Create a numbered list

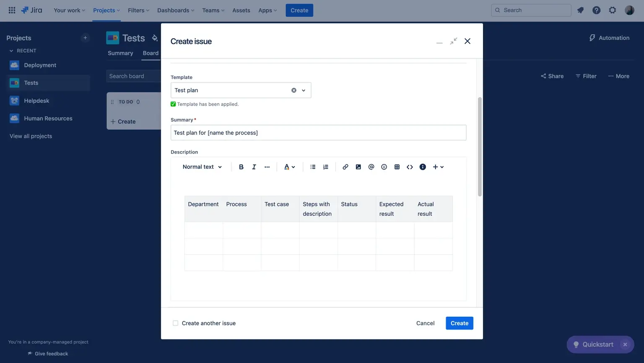[x=325, y=167]
